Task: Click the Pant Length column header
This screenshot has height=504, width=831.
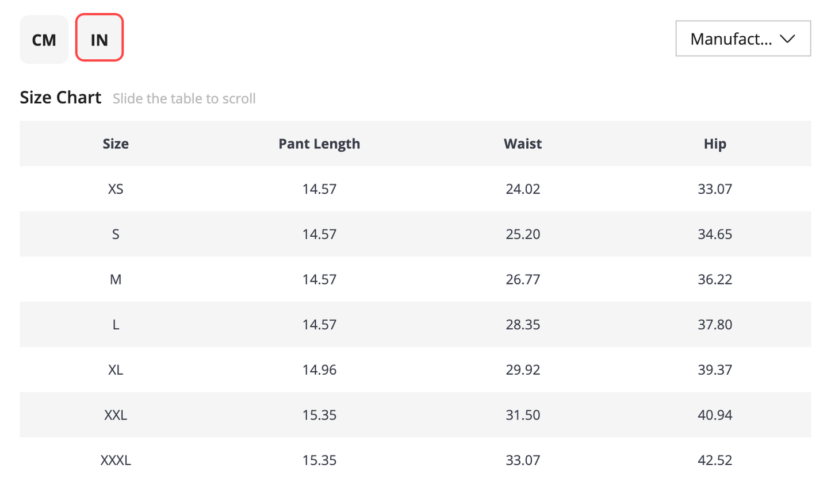Action: (319, 144)
